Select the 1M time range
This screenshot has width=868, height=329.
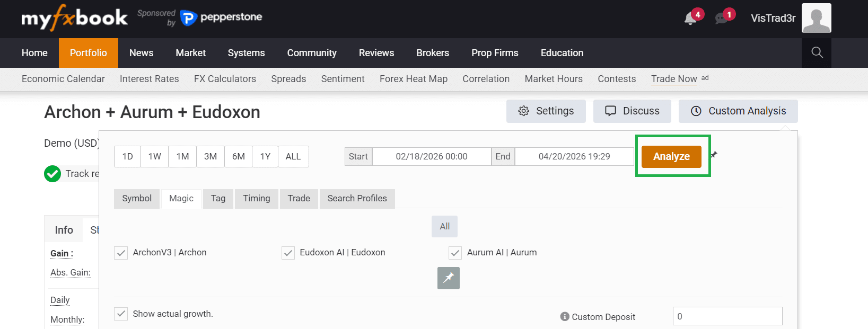[x=183, y=156]
